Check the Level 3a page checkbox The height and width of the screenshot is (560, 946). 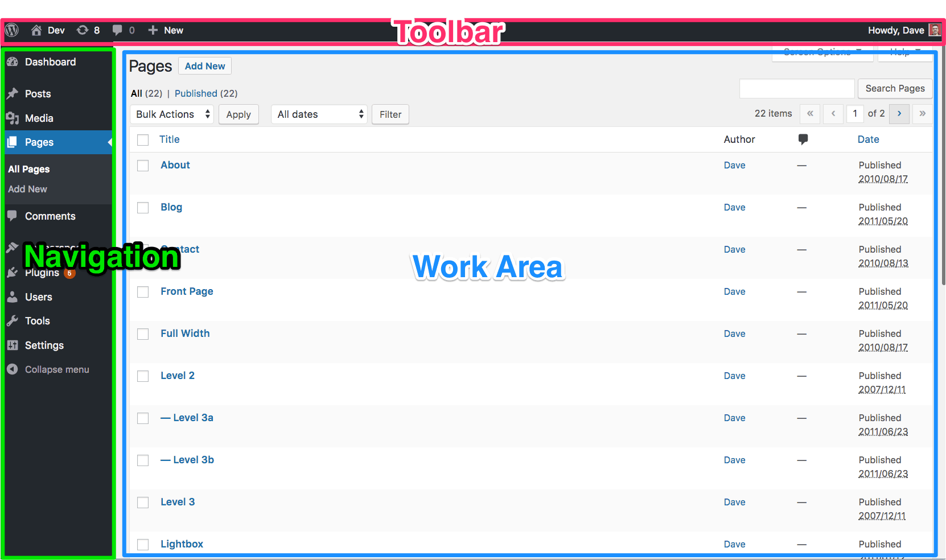143,418
